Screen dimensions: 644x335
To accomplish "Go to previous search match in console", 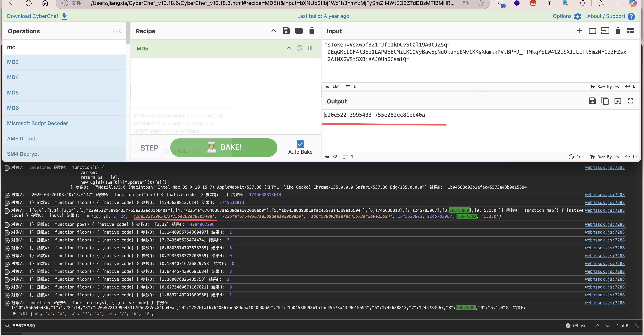I will [597, 325].
